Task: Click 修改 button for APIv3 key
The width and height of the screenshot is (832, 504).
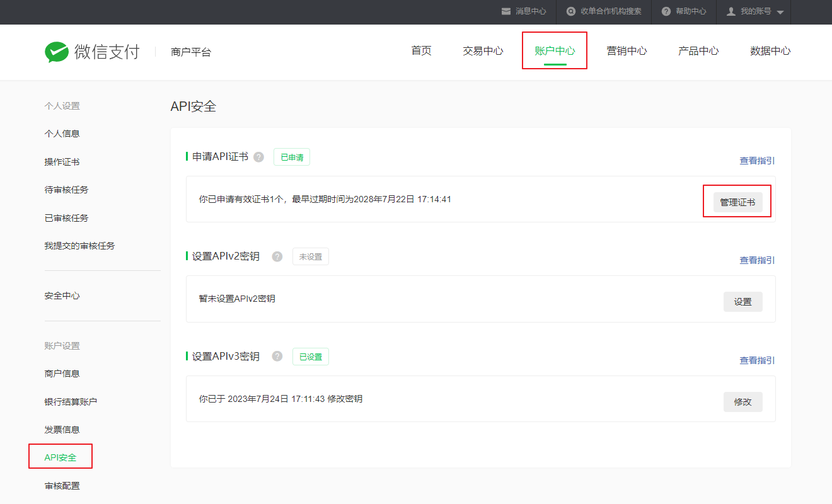Action: [x=742, y=402]
